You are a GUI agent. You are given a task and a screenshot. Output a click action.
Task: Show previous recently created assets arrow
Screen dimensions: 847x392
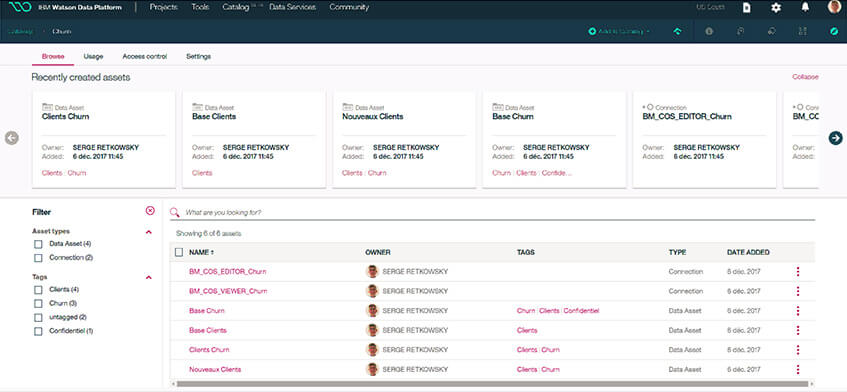tap(12, 138)
